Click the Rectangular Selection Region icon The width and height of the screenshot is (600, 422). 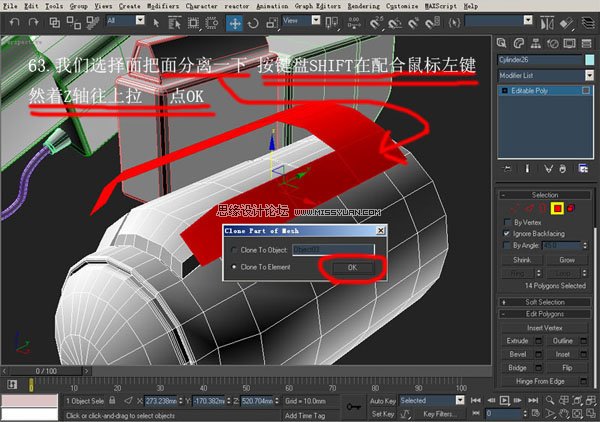pos(193,23)
